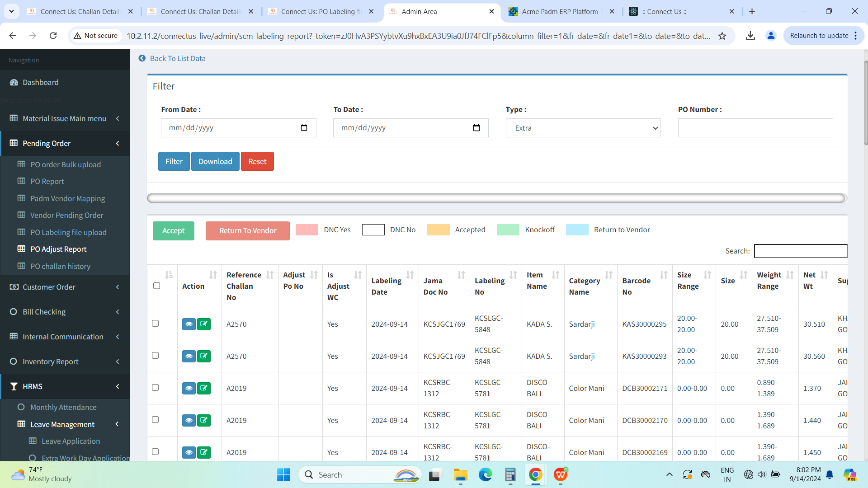Click the red Reset button
This screenshot has height=488, width=868.
point(257,161)
